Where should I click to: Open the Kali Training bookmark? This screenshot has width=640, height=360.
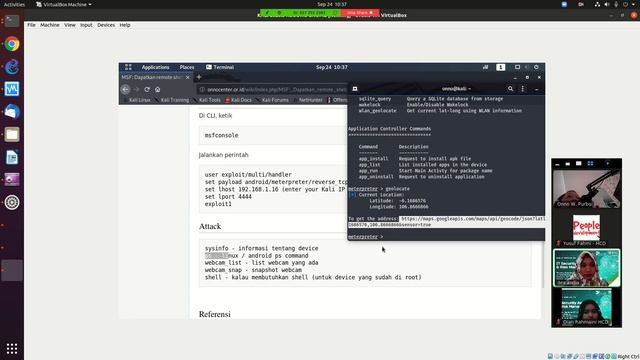click(171, 100)
